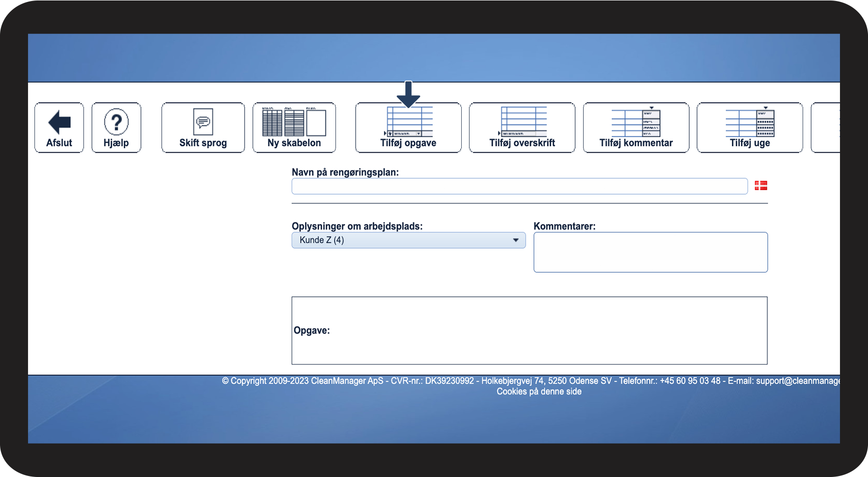
Task: Click the Afslut back arrow button
Action: coord(59,128)
